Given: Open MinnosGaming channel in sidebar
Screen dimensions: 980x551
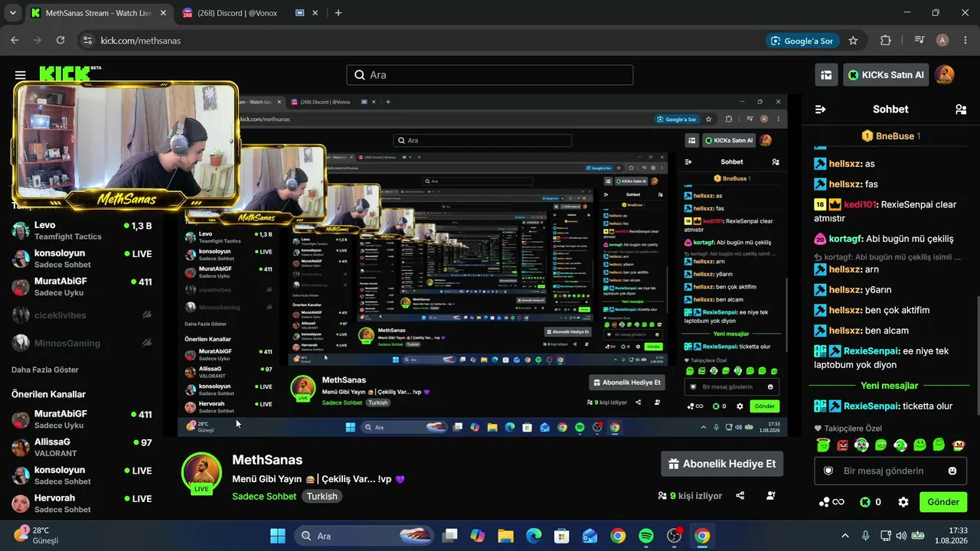Looking at the screenshot, I should pos(82,343).
